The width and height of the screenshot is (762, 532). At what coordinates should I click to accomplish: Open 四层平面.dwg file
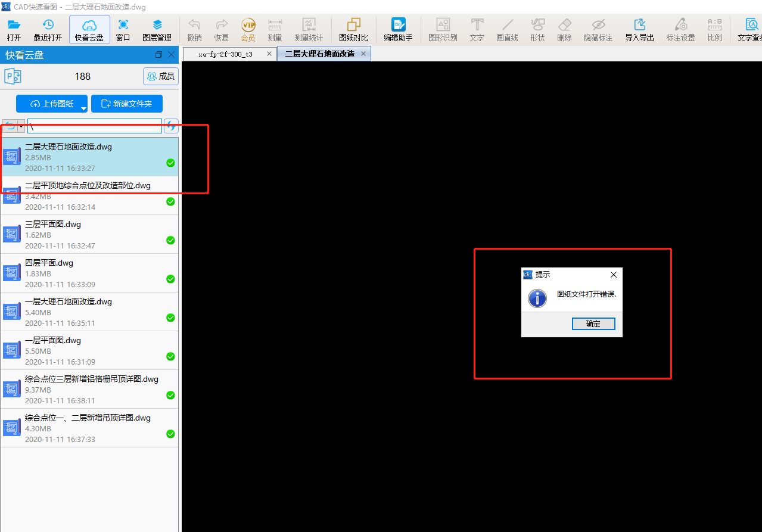click(89, 273)
